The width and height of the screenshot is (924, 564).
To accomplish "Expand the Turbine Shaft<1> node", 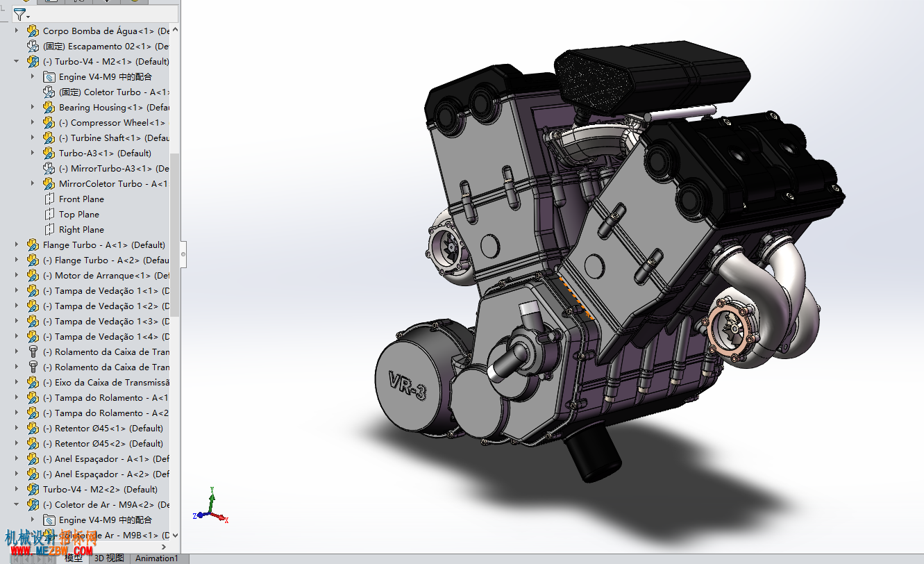I will [33, 138].
